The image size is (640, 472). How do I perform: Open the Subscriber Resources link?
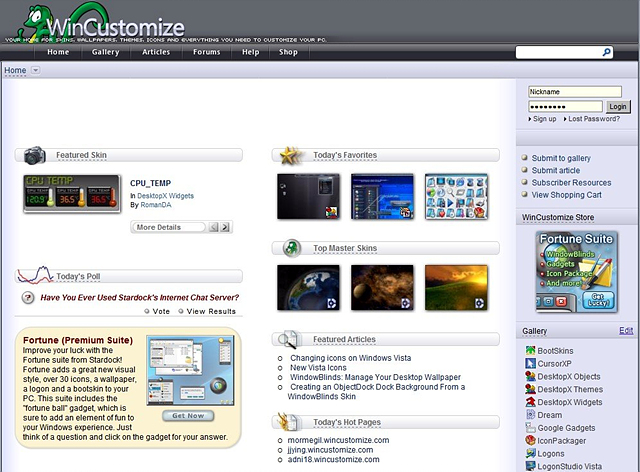click(x=571, y=183)
